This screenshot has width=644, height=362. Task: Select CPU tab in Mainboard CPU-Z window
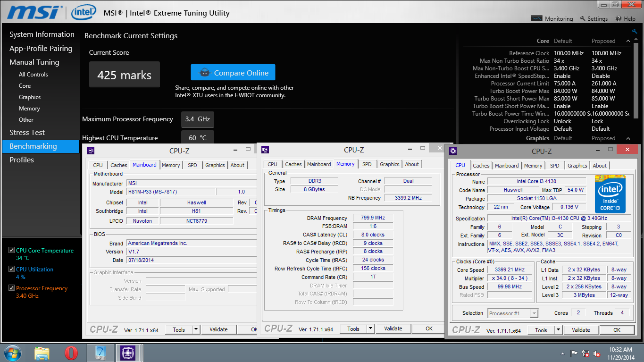click(98, 165)
